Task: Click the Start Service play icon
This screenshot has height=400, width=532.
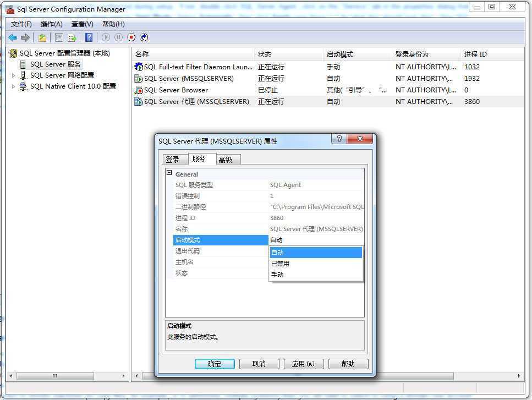Action: (106, 37)
